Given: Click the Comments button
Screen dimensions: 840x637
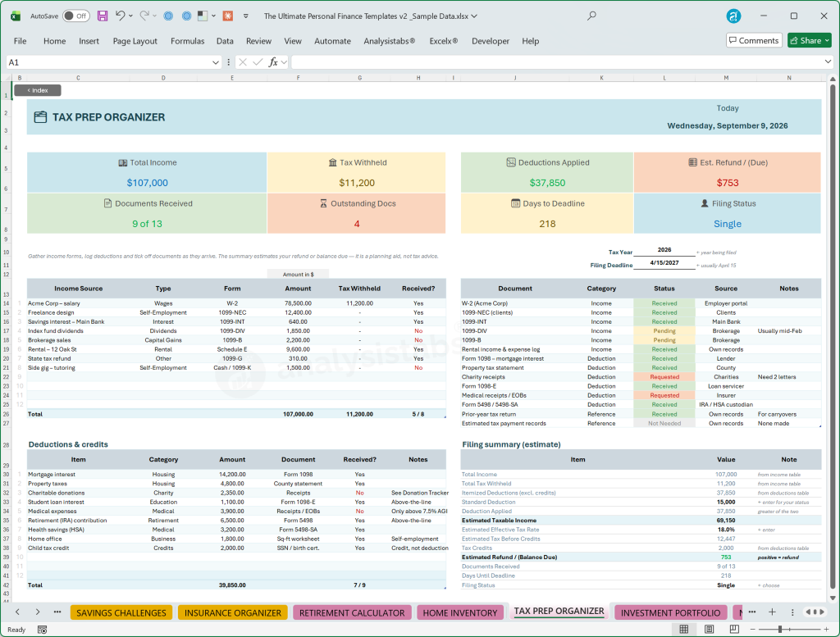Looking at the screenshot, I should click(754, 41).
